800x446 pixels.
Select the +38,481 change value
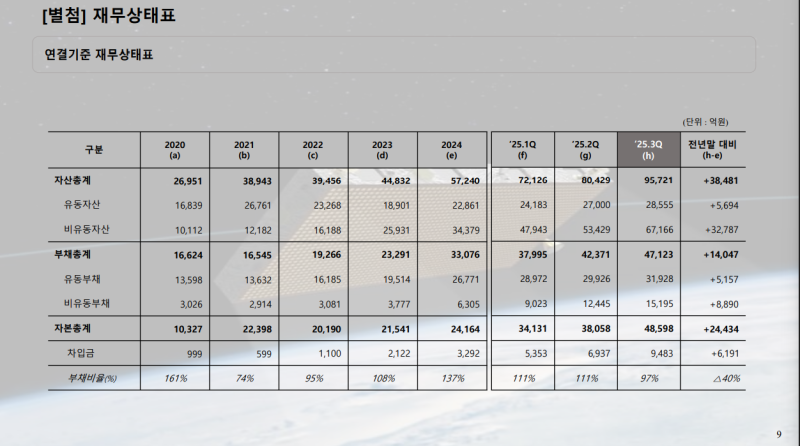point(717,181)
